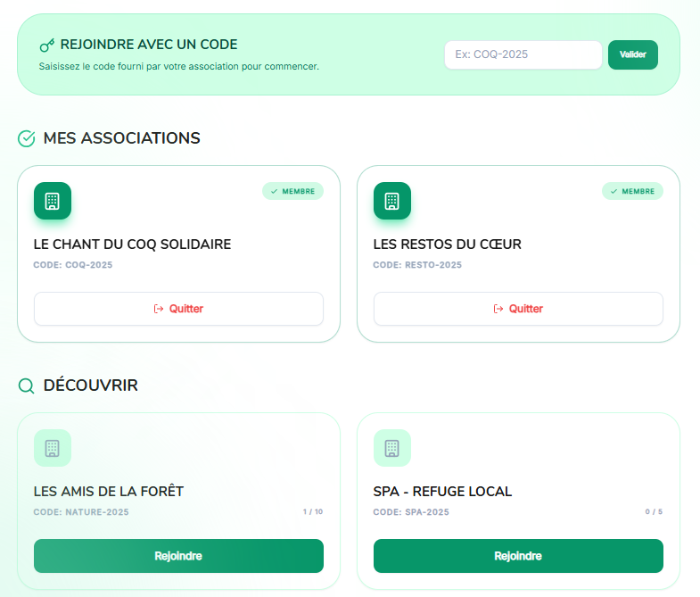Image resolution: width=700 pixels, height=597 pixels.
Task: Click Membre badge on Les Restos du Cœur card
Action: pyautogui.click(x=632, y=191)
